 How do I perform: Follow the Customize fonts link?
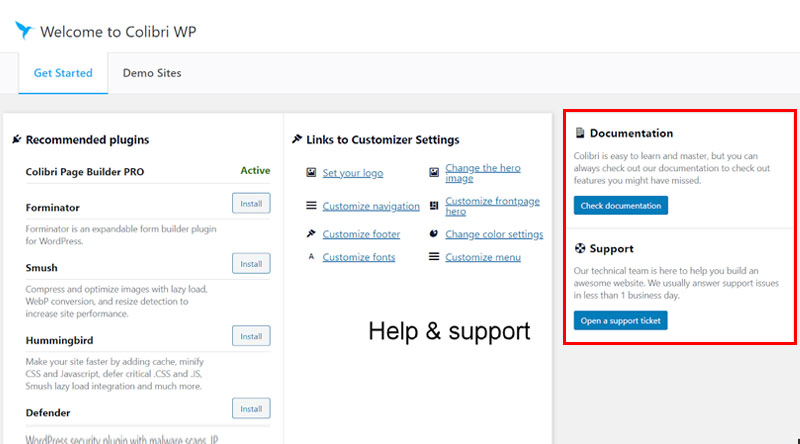click(x=359, y=257)
